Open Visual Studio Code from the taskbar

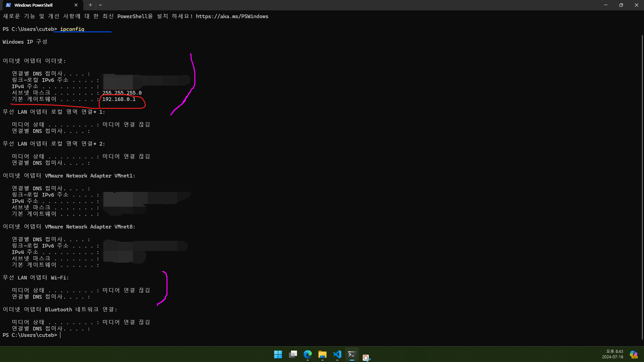pyautogui.click(x=337, y=354)
